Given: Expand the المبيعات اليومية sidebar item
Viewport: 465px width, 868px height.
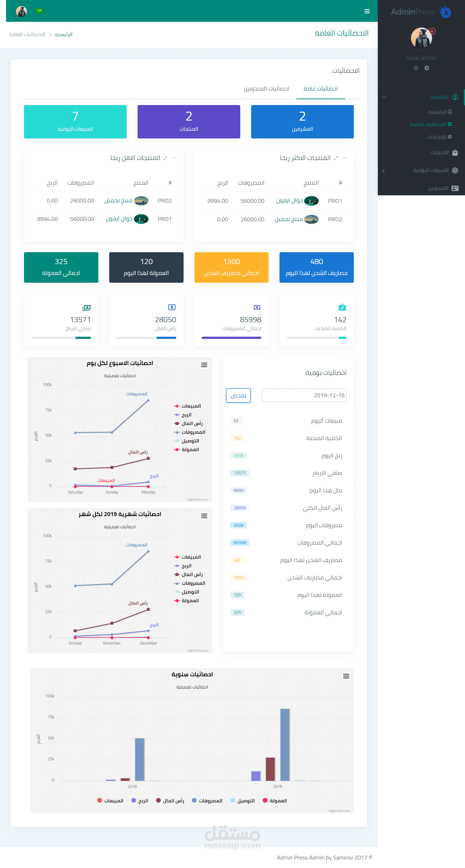Looking at the screenshot, I should (x=384, y=171).
